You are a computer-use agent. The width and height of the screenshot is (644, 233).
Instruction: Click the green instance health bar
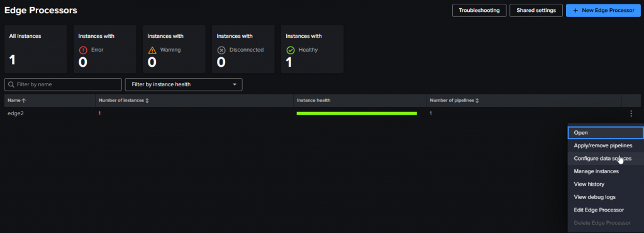[357, 113]
